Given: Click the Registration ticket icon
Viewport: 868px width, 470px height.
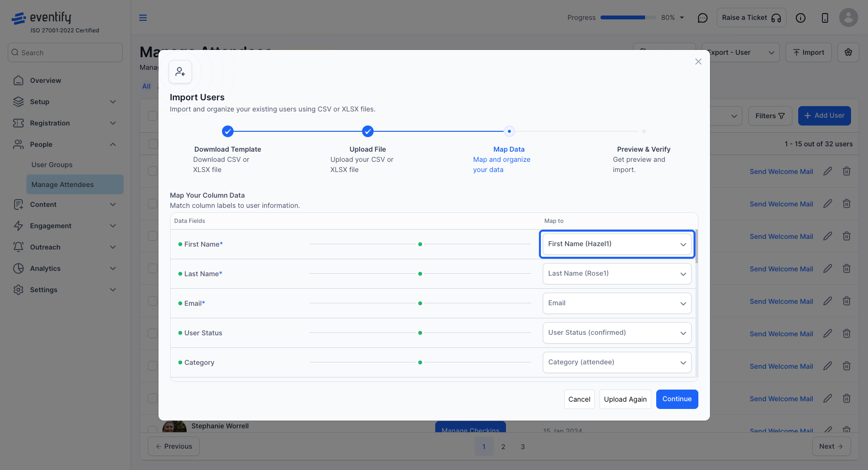Looking at the screenshot, I should 18,123.
